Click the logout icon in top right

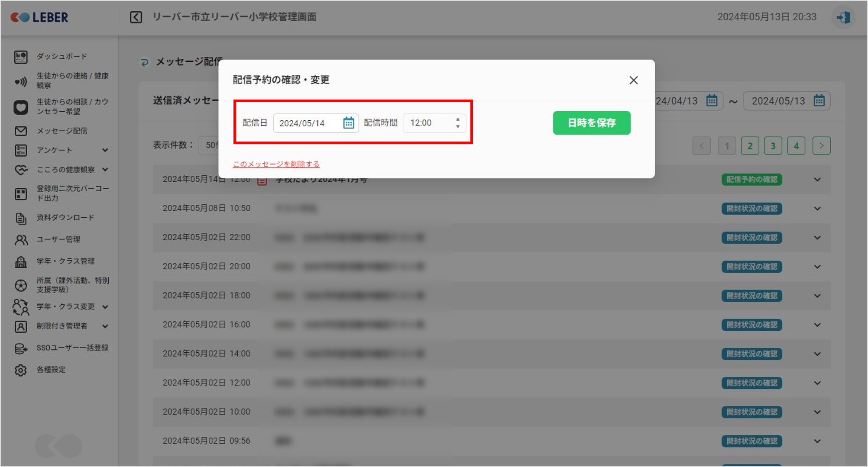coord(843,18)
